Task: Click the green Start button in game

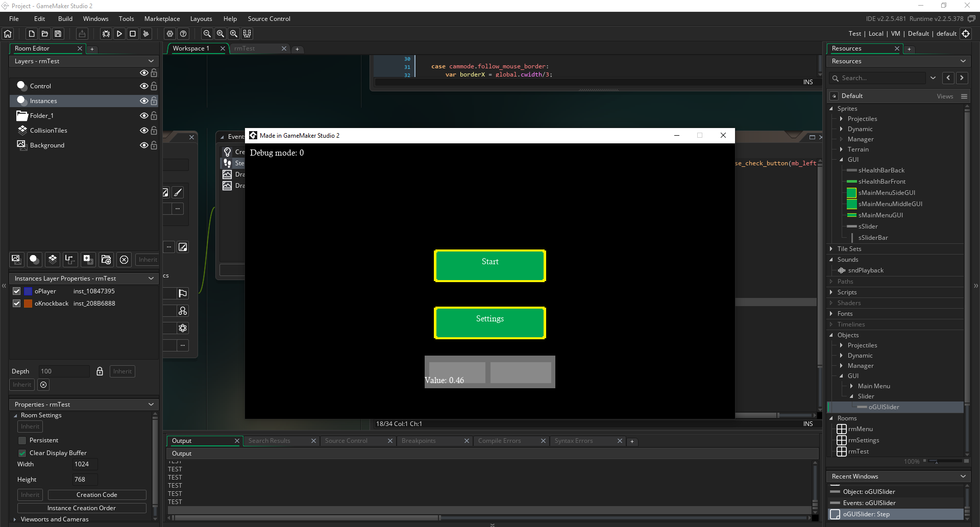Action: pyautogui.click(x=489, y=265)
